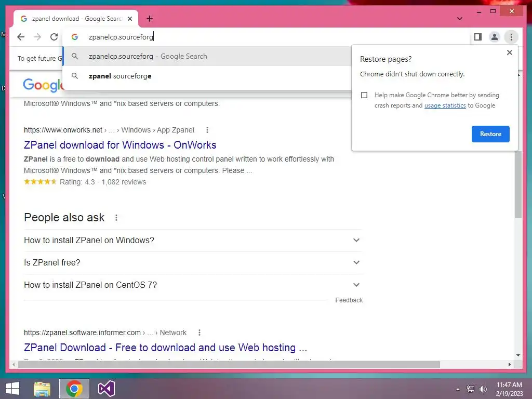Click the onworks.net URL breadcrumb
The width and height of the screenshot is (532, 399).
[x=109, y=130]
